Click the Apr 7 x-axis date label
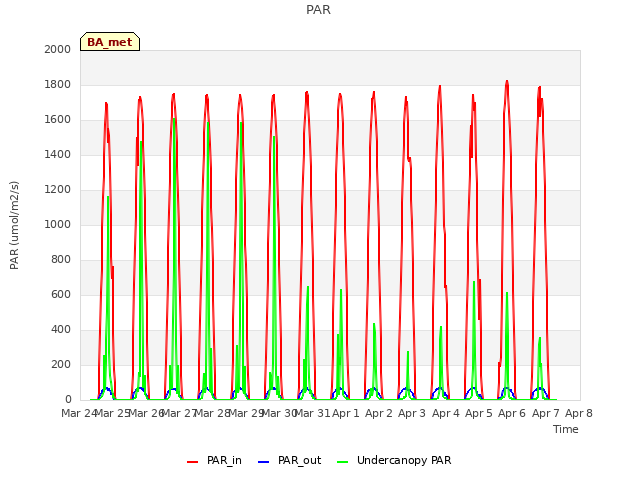Viewport: 640px width, 480px height. pyautogui.click(x=546, y=413)
